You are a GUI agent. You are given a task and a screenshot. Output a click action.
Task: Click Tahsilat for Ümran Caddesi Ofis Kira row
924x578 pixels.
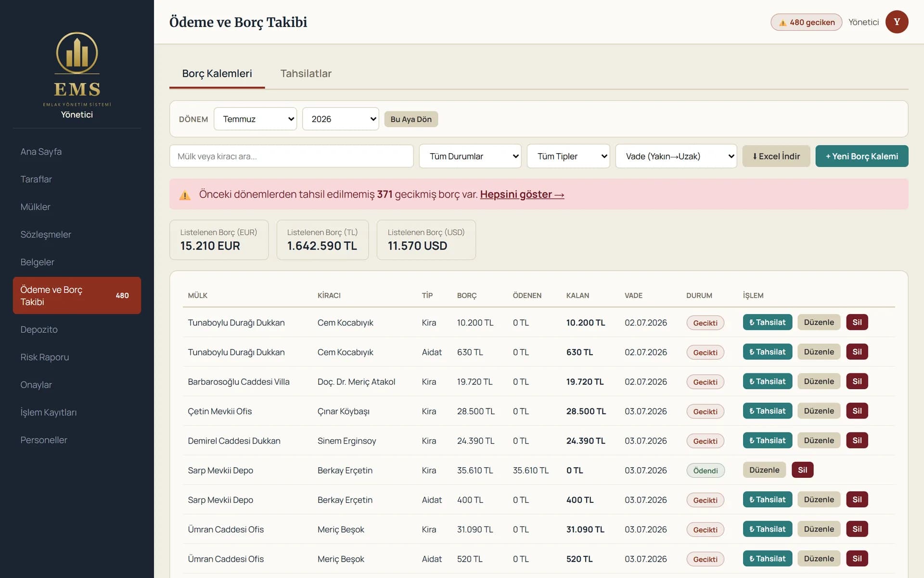click(x=768, y=529)
